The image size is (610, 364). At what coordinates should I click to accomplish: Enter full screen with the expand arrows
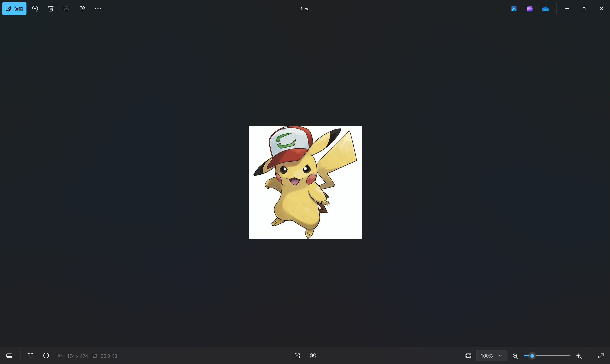coord(601,356)
